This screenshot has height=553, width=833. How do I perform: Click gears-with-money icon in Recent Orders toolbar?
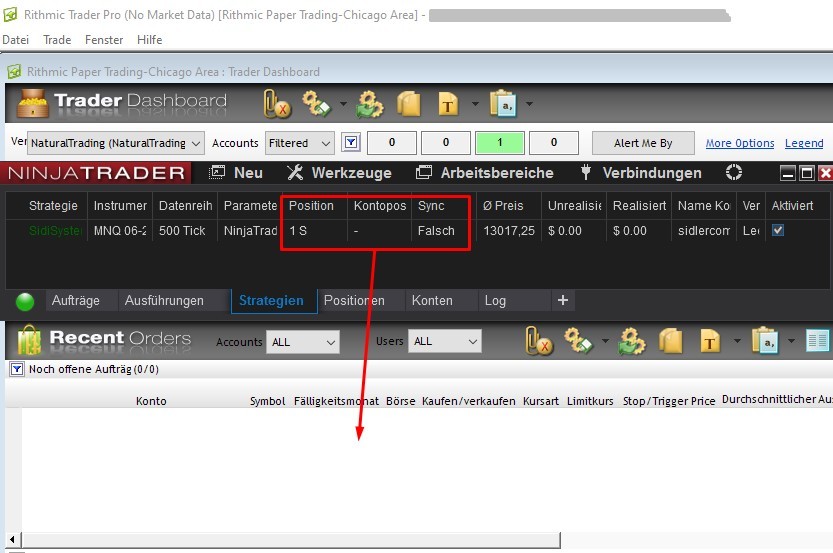[x=579, y=341]
